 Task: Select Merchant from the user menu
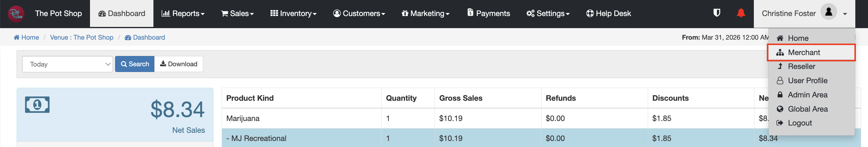[804, 52]
